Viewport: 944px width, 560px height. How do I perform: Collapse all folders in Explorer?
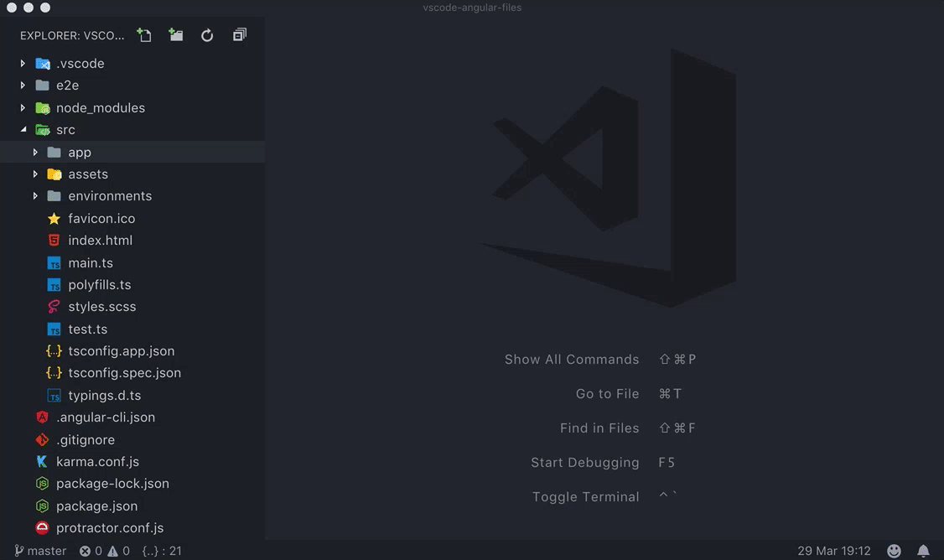240,35
